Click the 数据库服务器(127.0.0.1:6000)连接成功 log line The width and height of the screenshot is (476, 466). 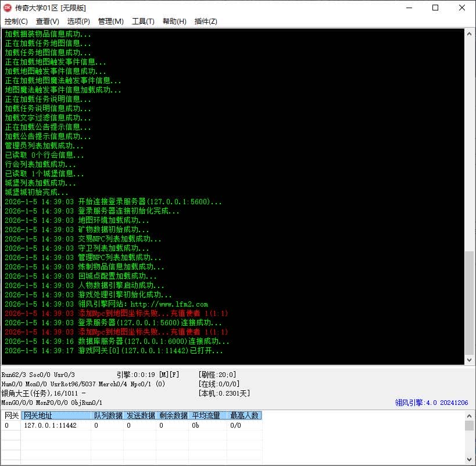(x=117, y=341)
